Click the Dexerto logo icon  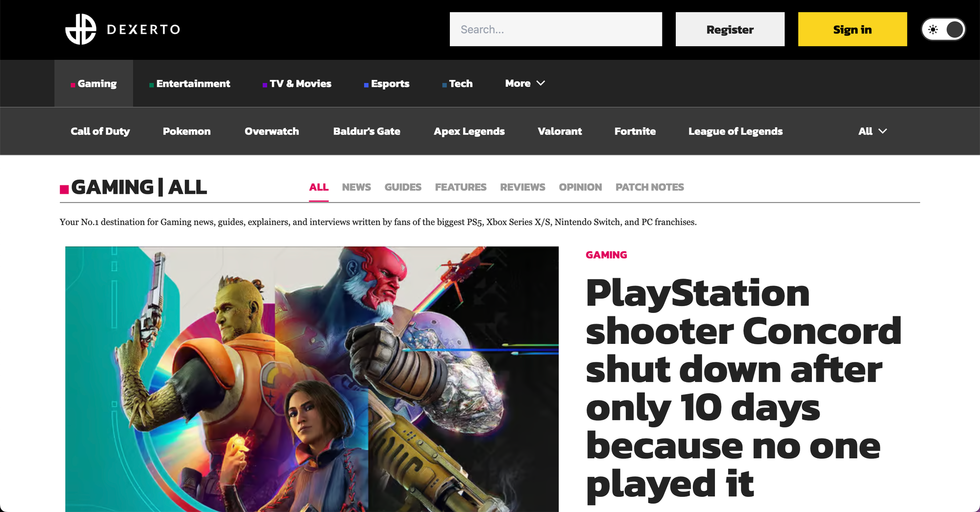[x=81, y=29]
